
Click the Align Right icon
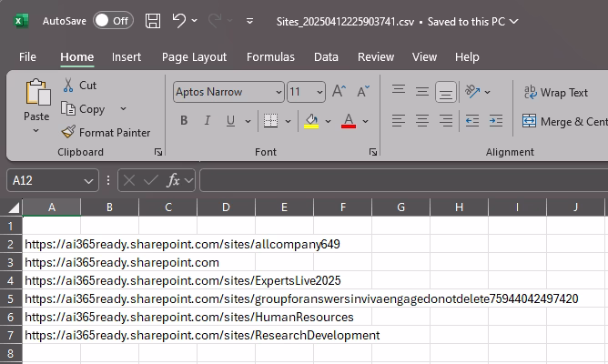446,120
